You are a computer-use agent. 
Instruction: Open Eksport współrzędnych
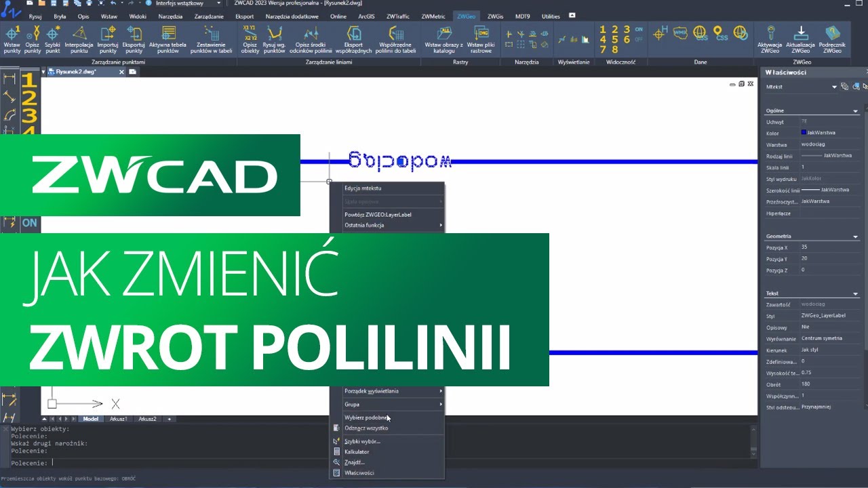point(354,39)
